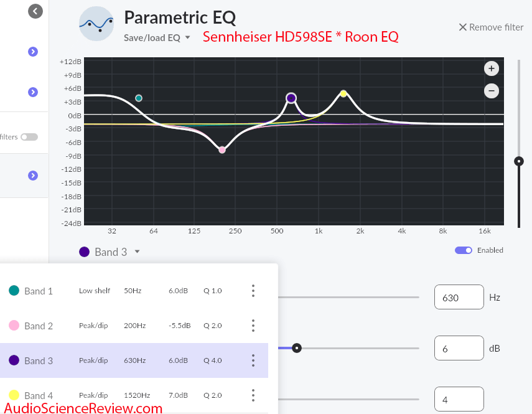Click second purple chevron in left sidebar
This screenshot has width=532, height=414.
[x=33, y=92]
